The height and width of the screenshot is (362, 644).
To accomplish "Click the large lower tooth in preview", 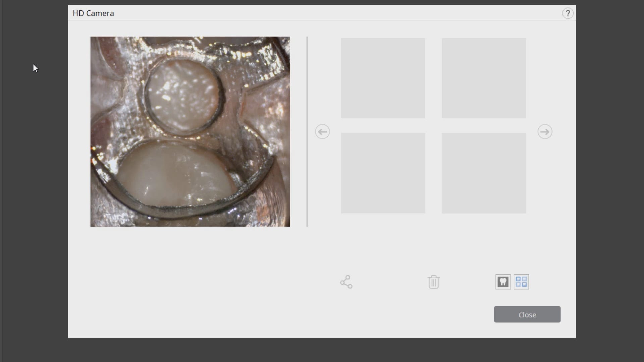I will 177,174.
